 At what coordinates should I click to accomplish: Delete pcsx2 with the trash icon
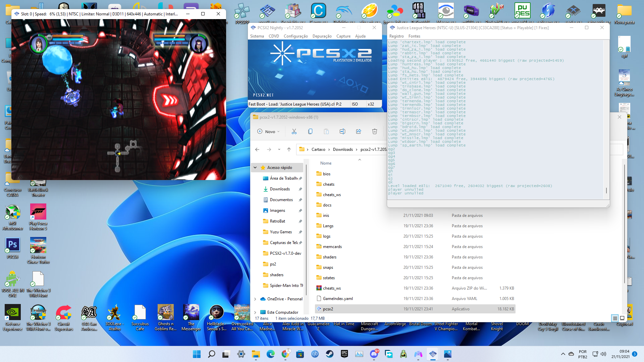(375, 131)
